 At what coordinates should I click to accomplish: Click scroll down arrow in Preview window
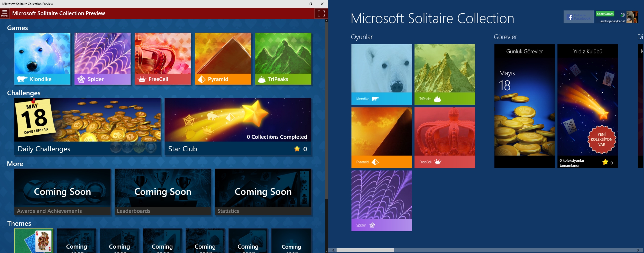pyautogui.click(x=326, y=251)
